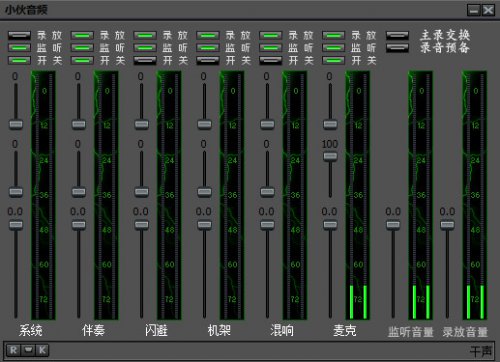The image size is (500, 362).
Task: Click the 机架 channel label
Action: coord(219,330)
